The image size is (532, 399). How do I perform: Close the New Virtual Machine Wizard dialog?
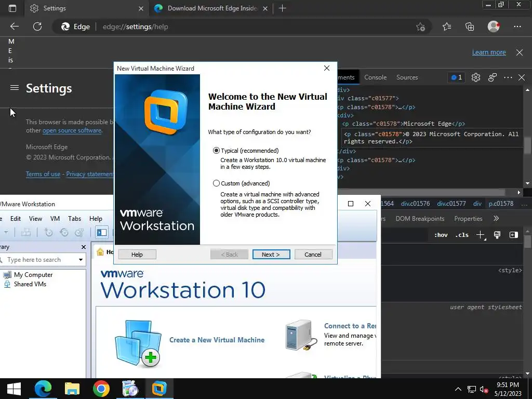pyautogui.click(x=327, y=68)
